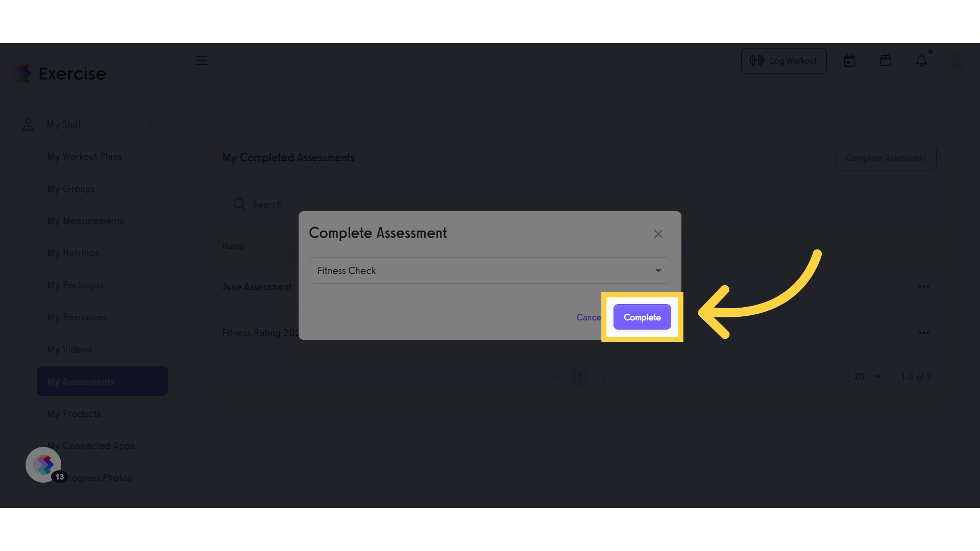This screenshot has height=551, width=980.
Task: Go to next page arrow in pagination
Action: (603, 377)
